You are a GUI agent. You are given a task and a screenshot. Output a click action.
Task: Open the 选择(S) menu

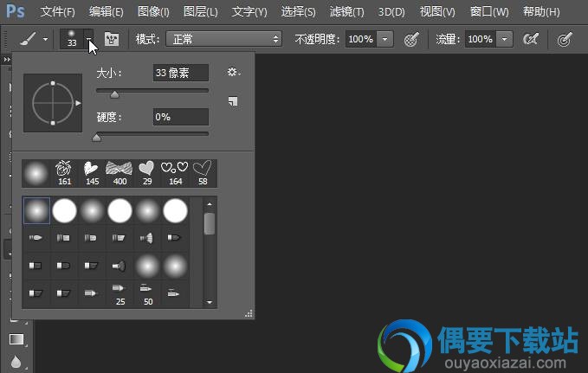pos(298,11)
